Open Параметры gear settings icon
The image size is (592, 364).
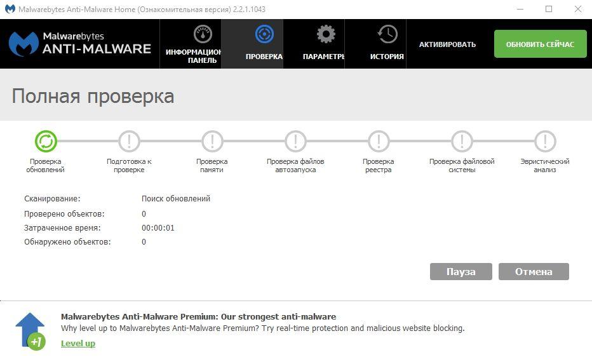[325, 34]
